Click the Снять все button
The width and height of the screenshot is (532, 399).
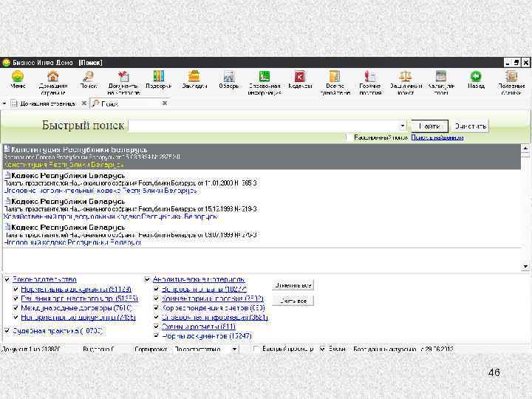pyautogui.click(x=293, y=301)
